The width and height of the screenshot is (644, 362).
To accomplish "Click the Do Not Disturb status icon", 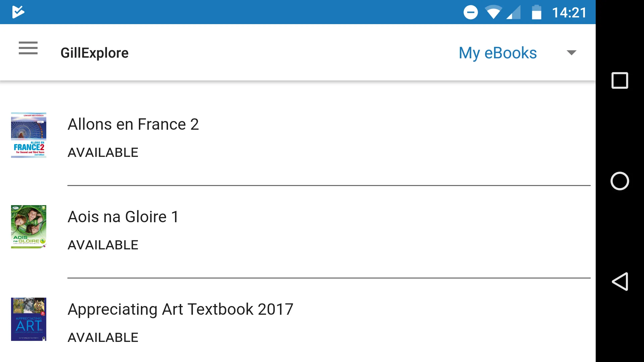I will pos(471,12).
